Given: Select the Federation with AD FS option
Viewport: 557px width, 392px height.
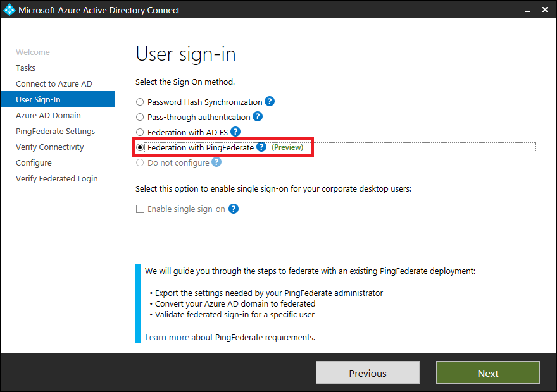Looking at the screenshot, I should pos(139,132).
